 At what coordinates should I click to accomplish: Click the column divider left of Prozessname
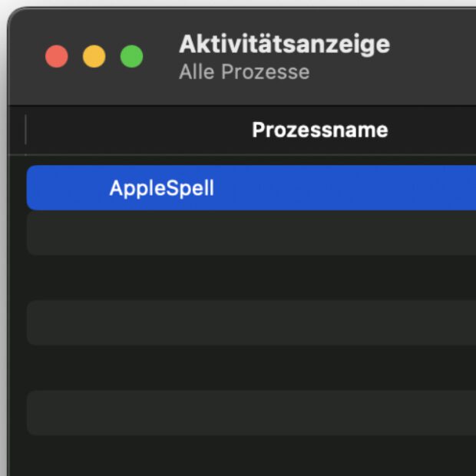pyautogui.click(x=26, y=130)
